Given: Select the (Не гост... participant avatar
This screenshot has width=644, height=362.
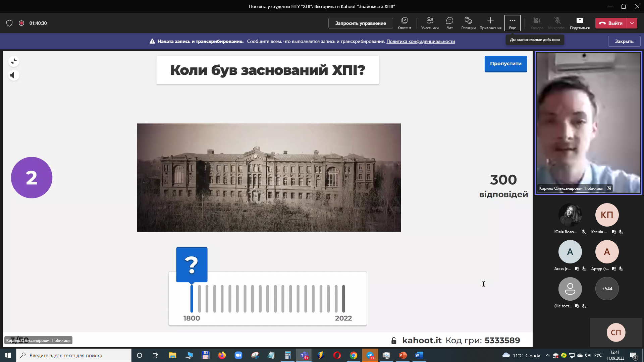Looking at the screenshot, I should click(x=570, y=289).
